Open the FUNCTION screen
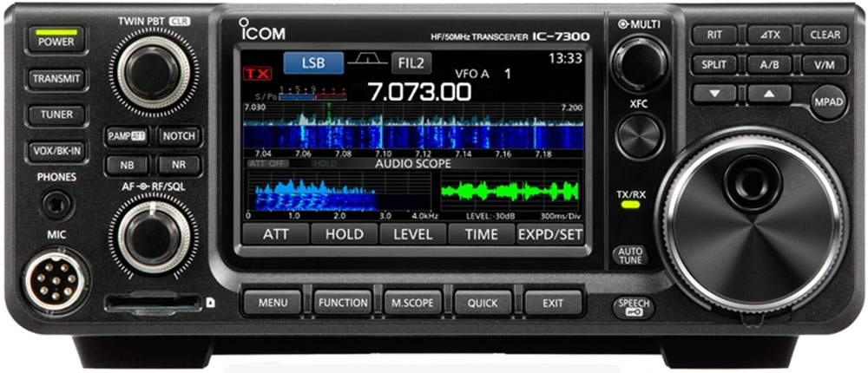 pyautogui.click(x=342, y=303)
